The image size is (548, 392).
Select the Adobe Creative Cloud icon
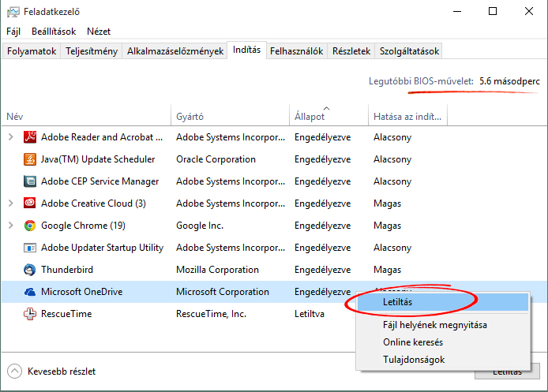point(30,203)
